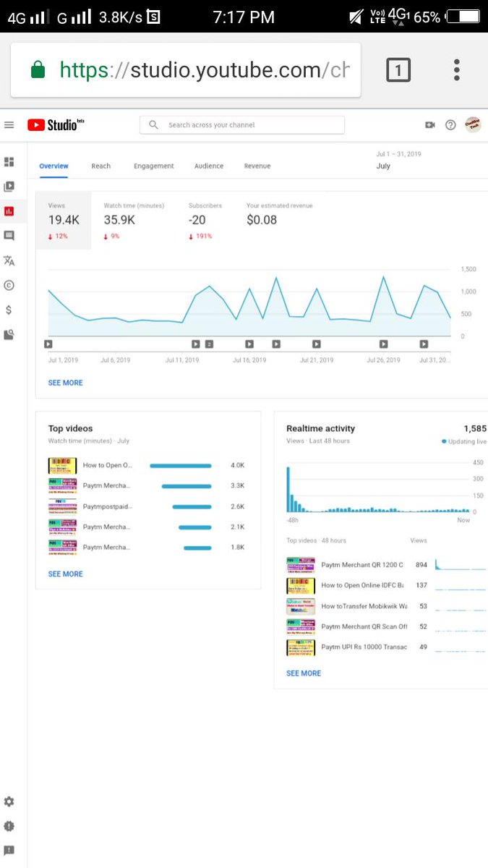
Task: Click the 'Updating live' status label
Action: click(x=464, y=441)
